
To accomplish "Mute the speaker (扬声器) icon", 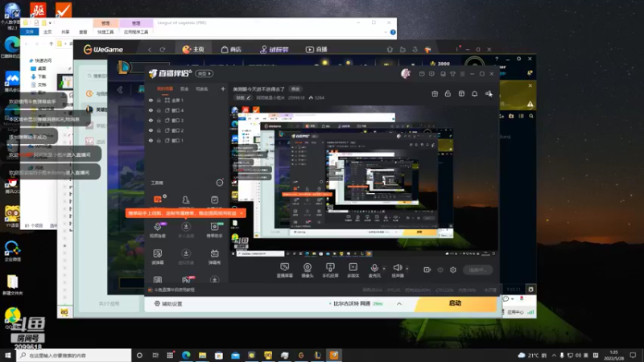I will tap(397, 268).
